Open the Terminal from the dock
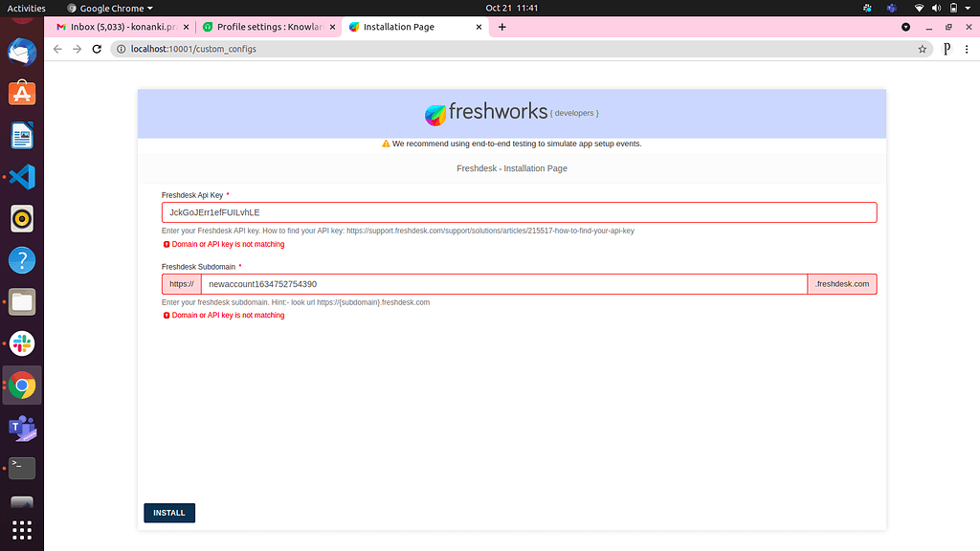This screenshot has height=551, width=980. pos(21,468)
